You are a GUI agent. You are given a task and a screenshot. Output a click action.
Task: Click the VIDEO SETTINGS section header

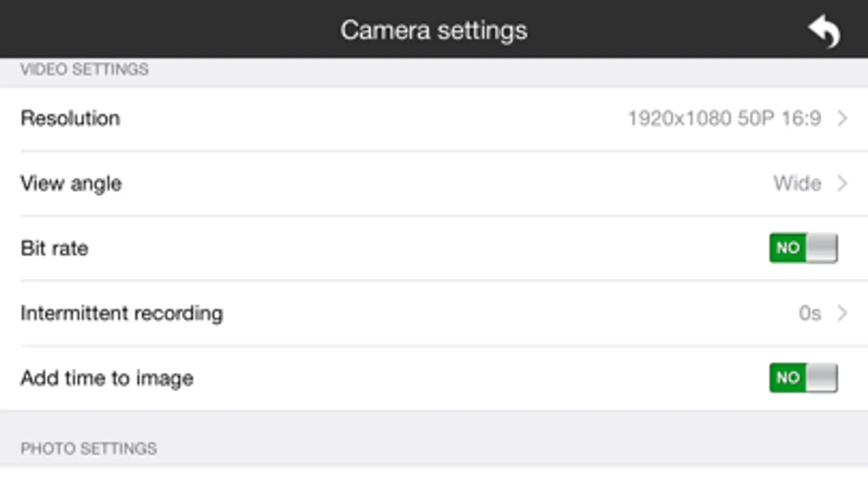[x=84, y=70]
